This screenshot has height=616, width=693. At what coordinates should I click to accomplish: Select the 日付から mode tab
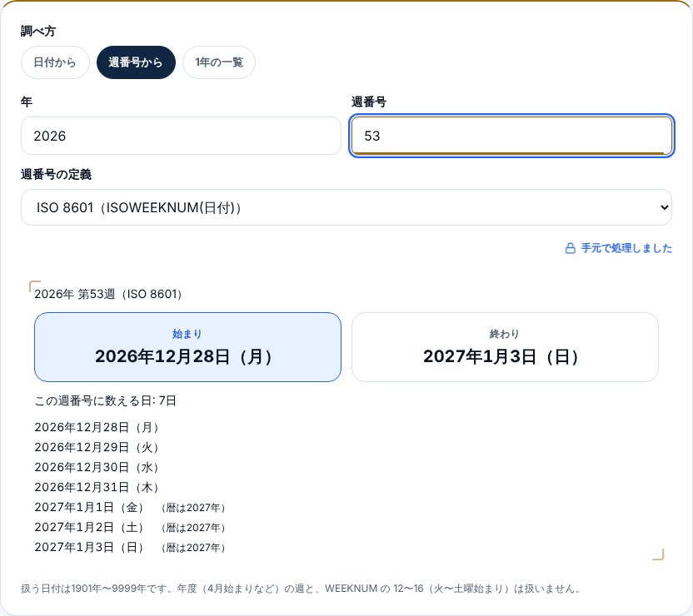55,62
